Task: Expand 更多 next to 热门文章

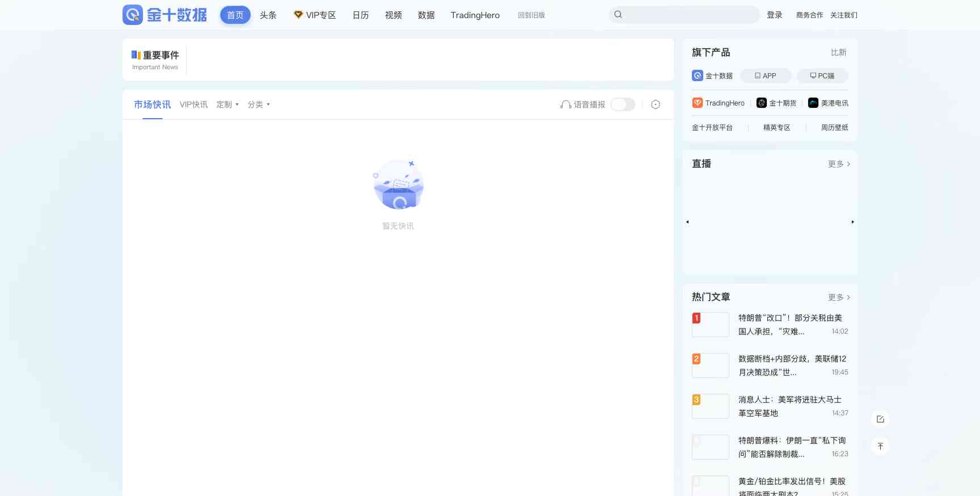Action: (839, 297)
